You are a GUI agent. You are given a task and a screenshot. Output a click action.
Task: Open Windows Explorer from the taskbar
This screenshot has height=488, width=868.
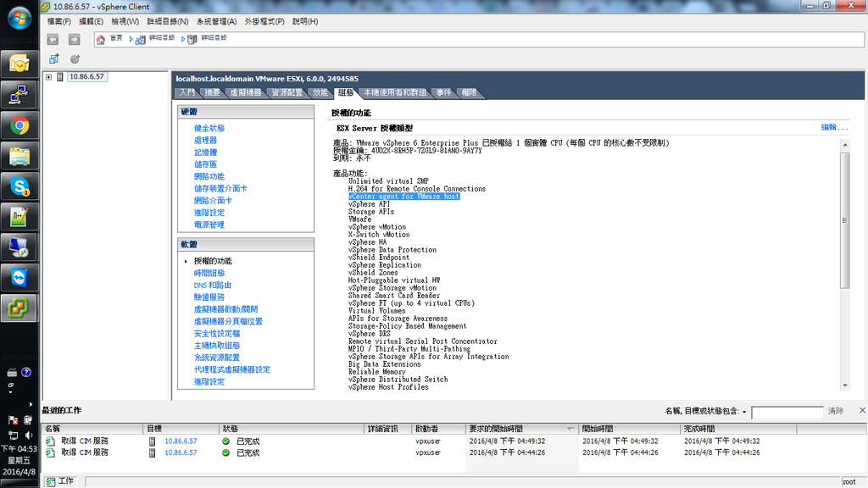[x=19, y=156]
